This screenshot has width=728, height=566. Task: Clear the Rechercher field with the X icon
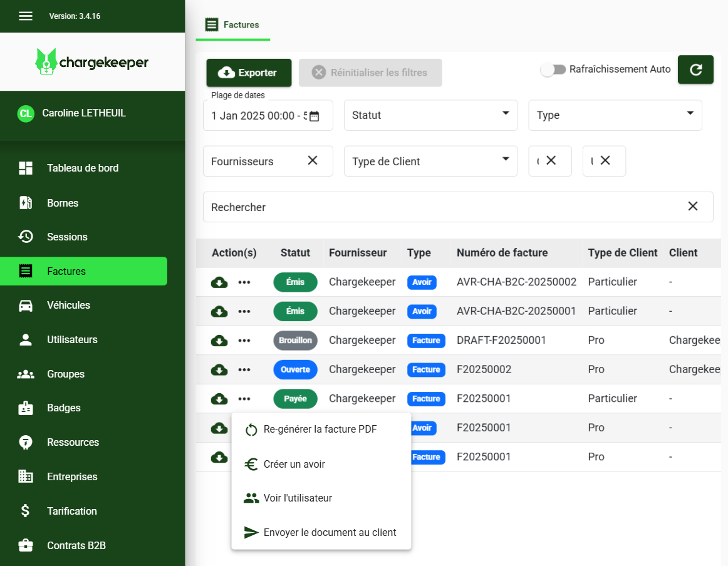[693, 206]
